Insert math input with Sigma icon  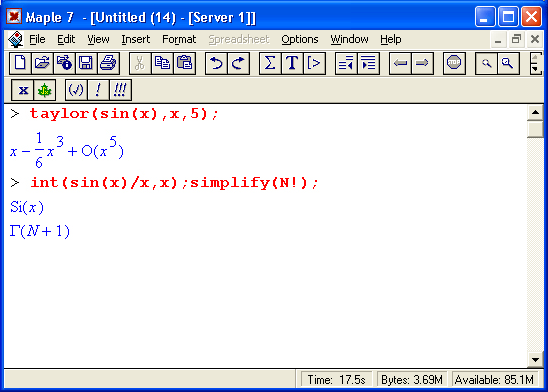(x=270, y=63)
